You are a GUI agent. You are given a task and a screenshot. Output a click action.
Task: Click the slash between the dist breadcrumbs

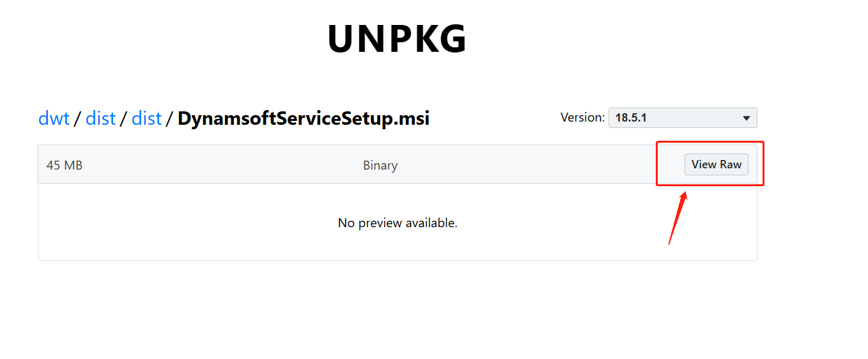point(123,118)
